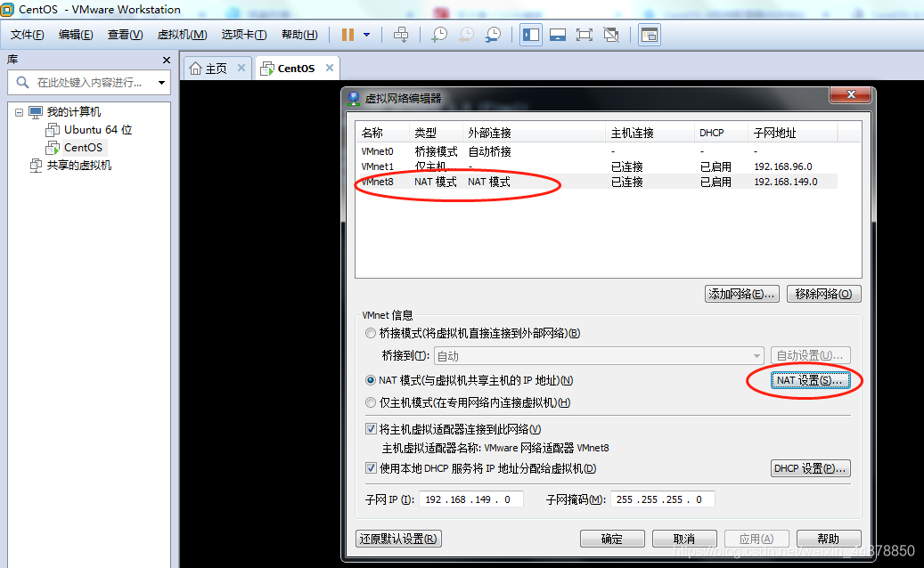Revert to snapshot using the toolbar icon

point(466,35)
